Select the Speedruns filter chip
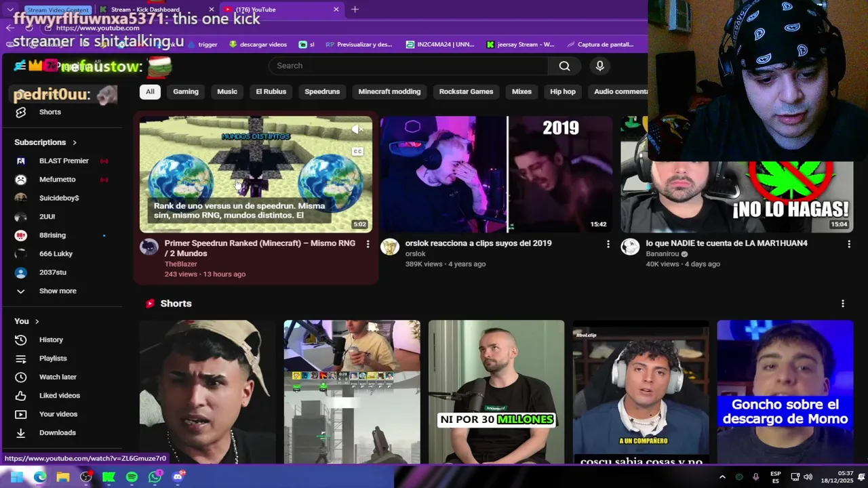 click(x=322, y=91)
